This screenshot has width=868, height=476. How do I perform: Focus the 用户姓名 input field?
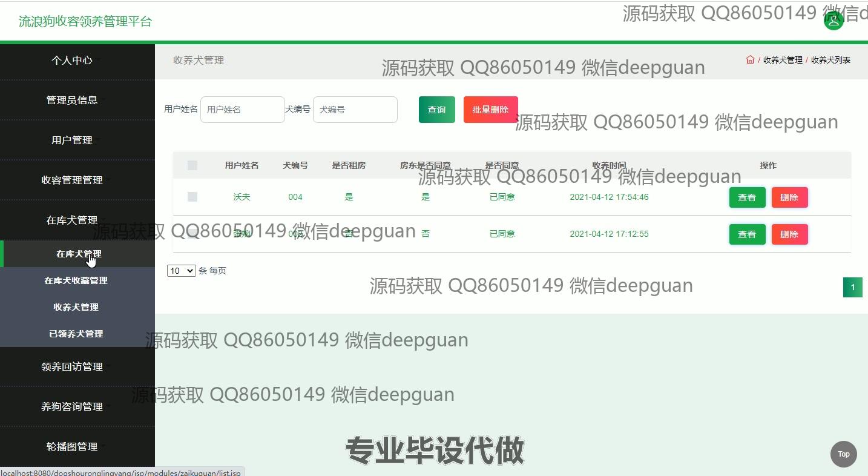[243, 110]
